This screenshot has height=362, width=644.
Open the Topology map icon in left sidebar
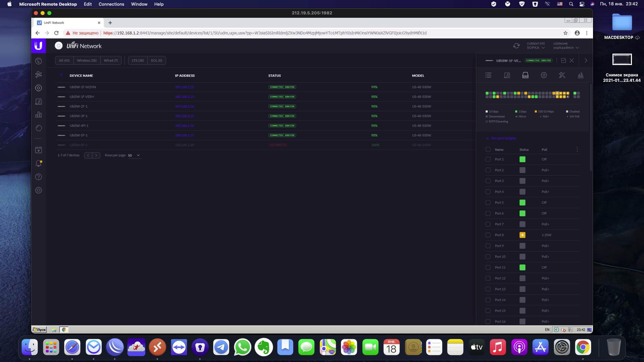[39, 74]
